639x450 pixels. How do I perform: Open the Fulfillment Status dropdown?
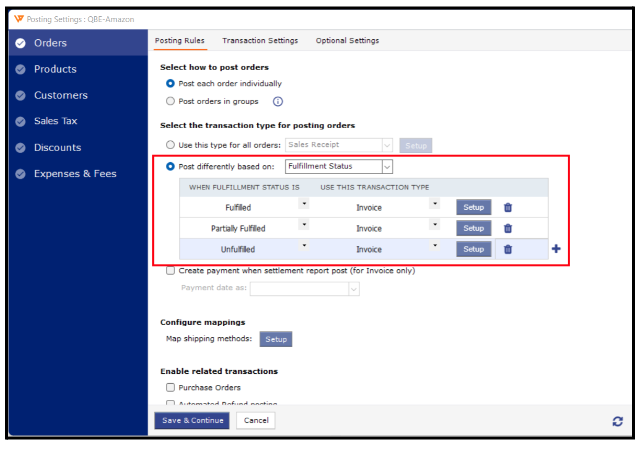tap(387, 167)
